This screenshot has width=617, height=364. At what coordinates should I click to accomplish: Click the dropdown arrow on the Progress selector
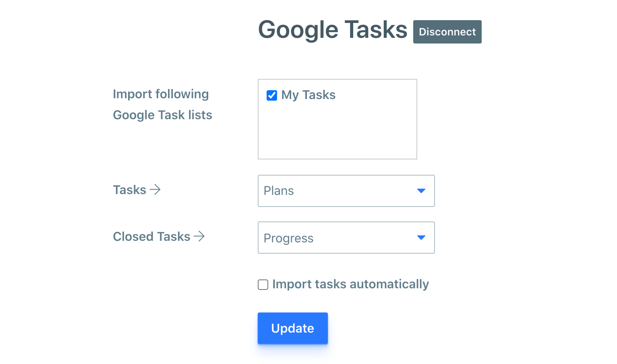tap(421, 238)
